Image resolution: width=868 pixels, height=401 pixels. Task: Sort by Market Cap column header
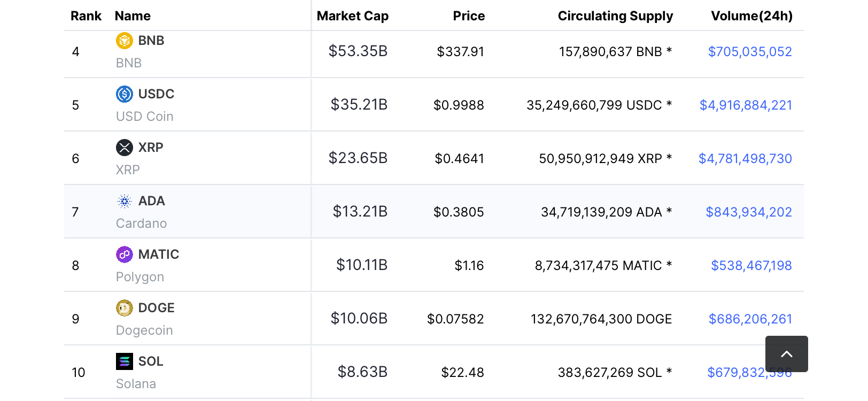point(353,16)
